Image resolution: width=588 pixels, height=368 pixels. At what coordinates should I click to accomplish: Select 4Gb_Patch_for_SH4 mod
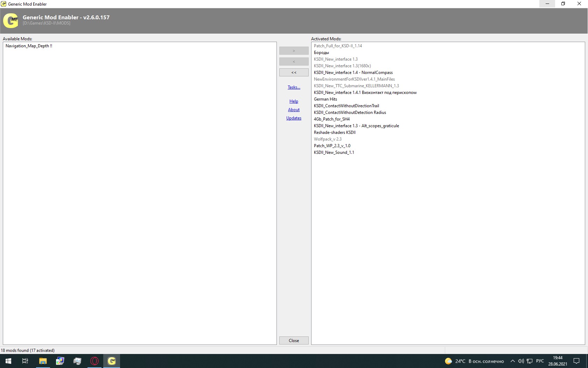(x=332, y=119)
